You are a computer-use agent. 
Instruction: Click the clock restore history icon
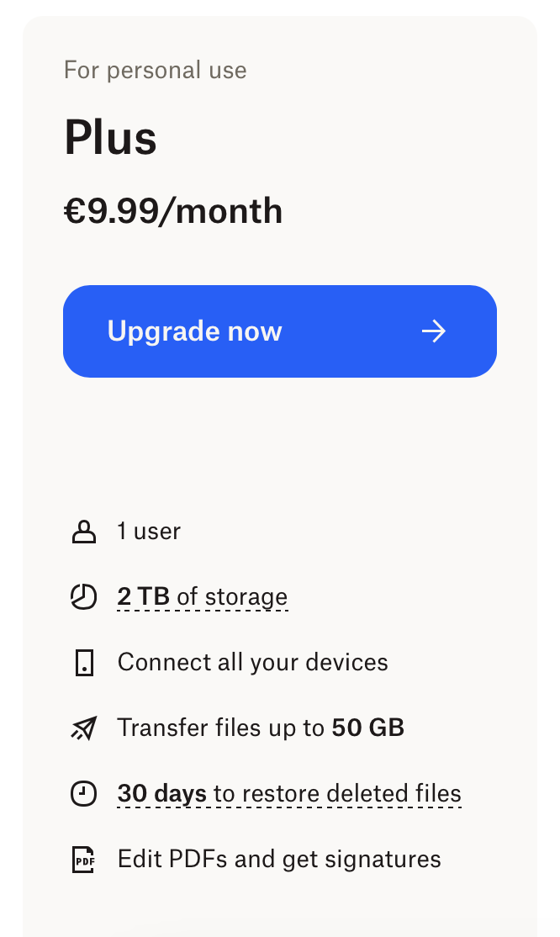tap(83, 793)
